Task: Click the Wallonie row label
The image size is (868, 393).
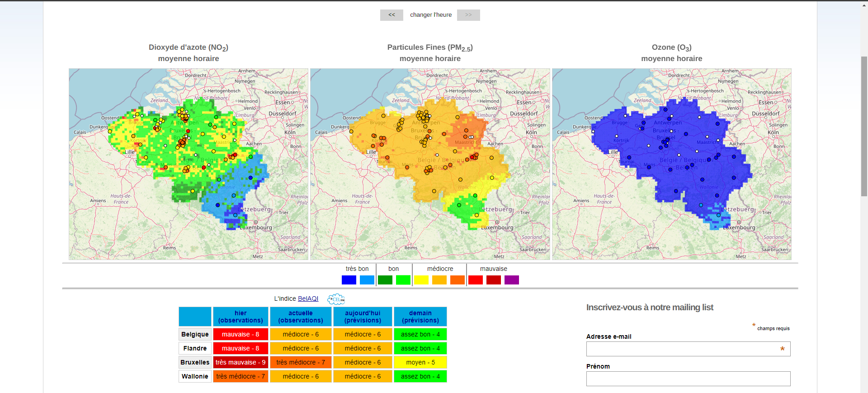Action: click(x=195, y=376)
